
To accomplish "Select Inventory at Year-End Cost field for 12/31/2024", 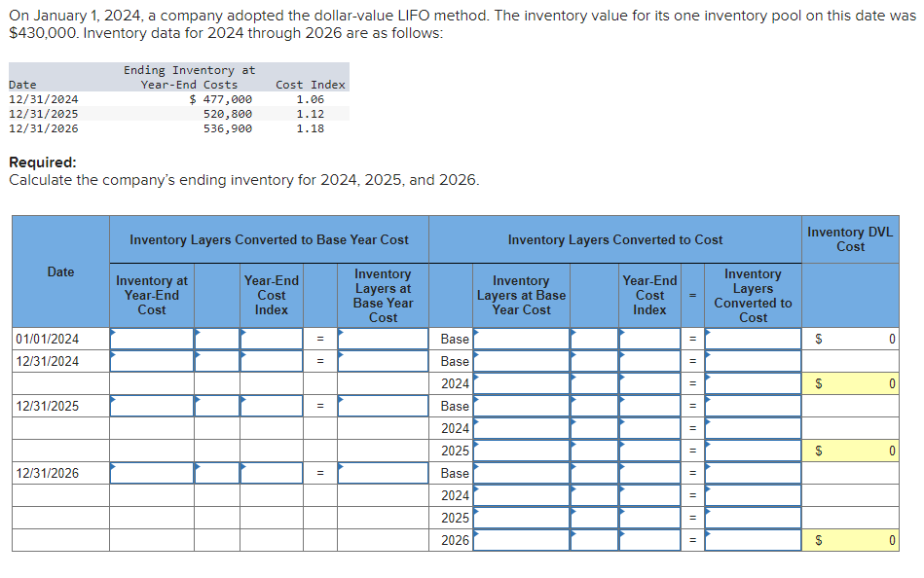I will click(152, 361).
